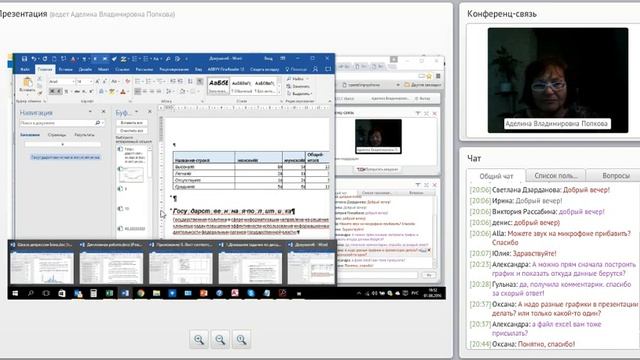Expand the styles gallery arrow
The height and width of the screenshot is (360, 640).
pyautogui.click(x=279, y=93)
